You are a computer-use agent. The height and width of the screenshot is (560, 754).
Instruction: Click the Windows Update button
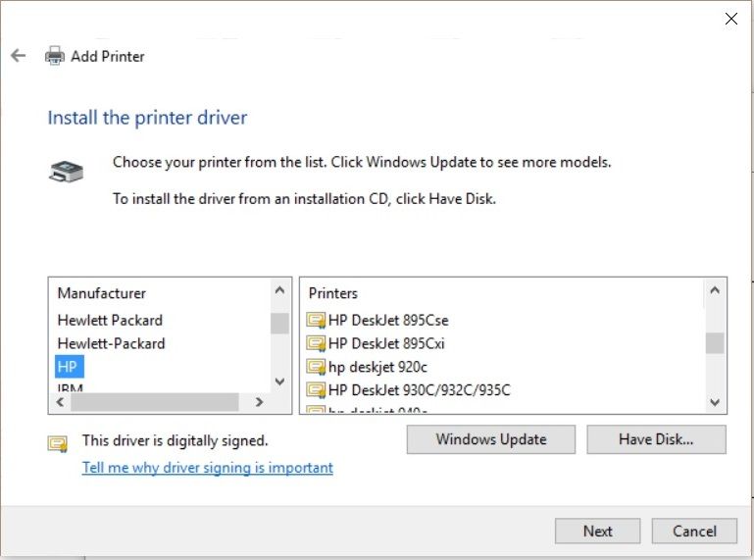[490, 439]
